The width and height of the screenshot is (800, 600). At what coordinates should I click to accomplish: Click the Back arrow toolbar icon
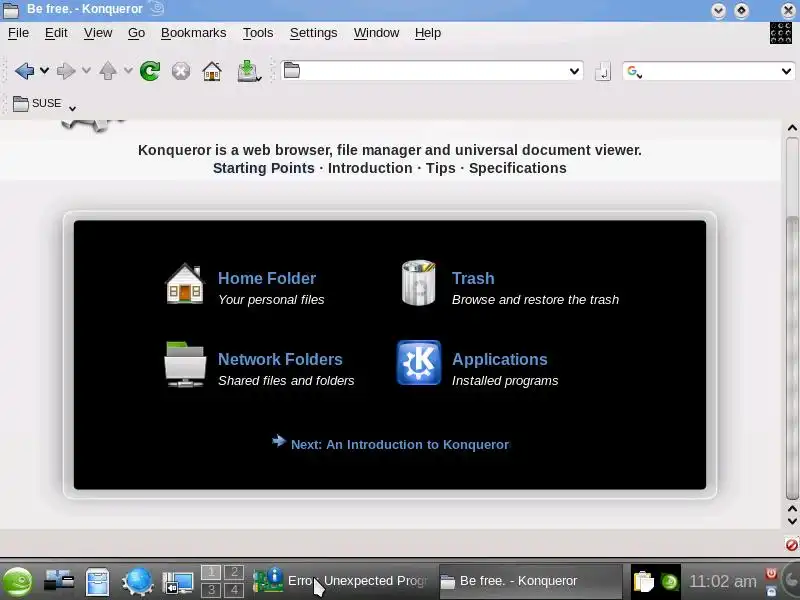point(24,71)
